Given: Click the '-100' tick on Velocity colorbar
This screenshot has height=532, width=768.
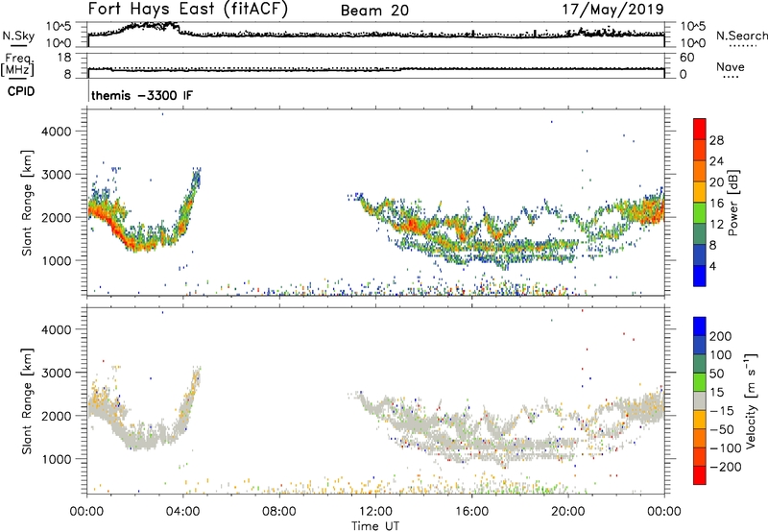Looking at the screenshot, I should click(726, 448).
